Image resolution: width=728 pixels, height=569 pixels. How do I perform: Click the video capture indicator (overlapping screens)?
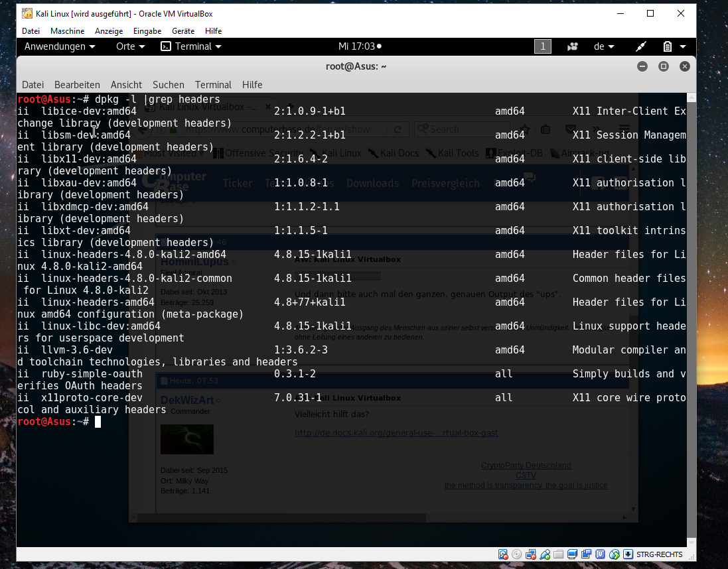pos(587,554)
